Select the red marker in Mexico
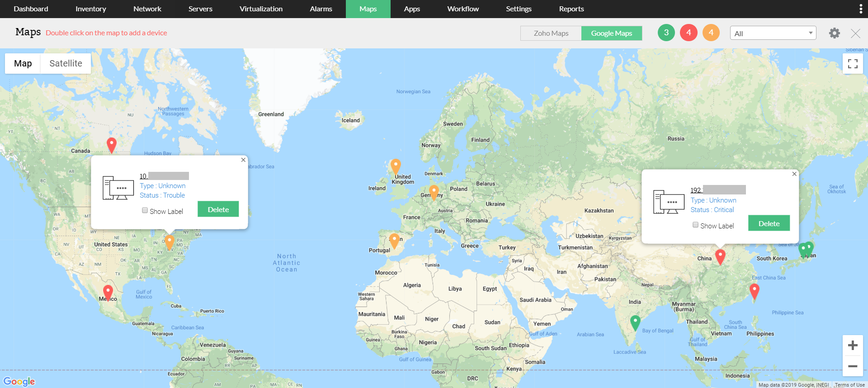 pos(108,293)
